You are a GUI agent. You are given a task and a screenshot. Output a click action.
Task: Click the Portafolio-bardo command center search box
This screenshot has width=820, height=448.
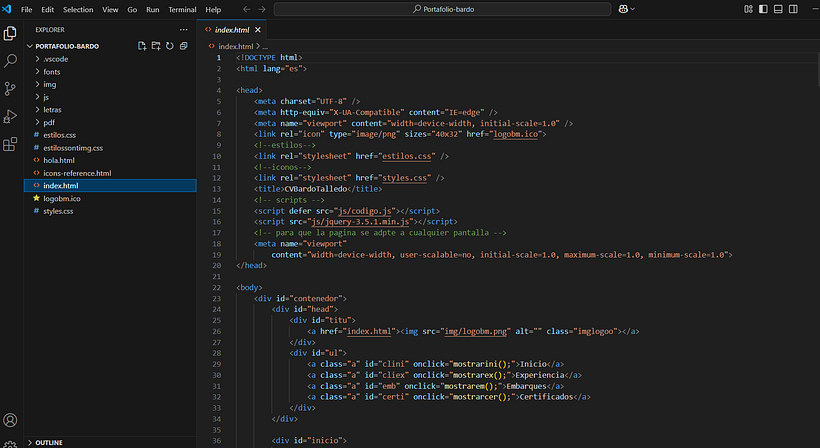pyautogui.click(x=442, y=9)
